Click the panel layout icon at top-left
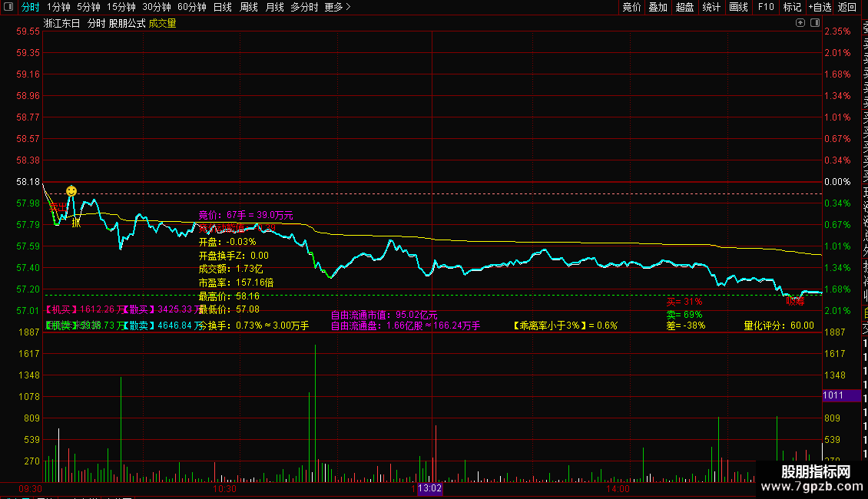The width and height of the screenshot is (868, 499). pos(8,7)
